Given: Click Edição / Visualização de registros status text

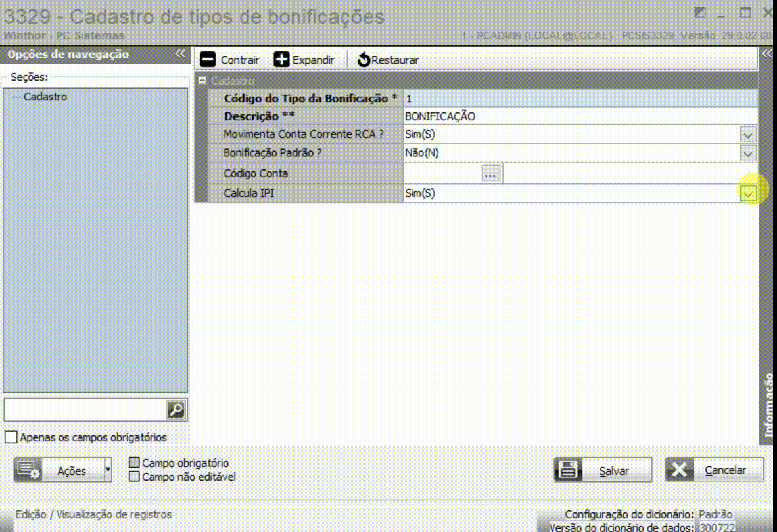Looking at the screenshot, I should (93, 514).
